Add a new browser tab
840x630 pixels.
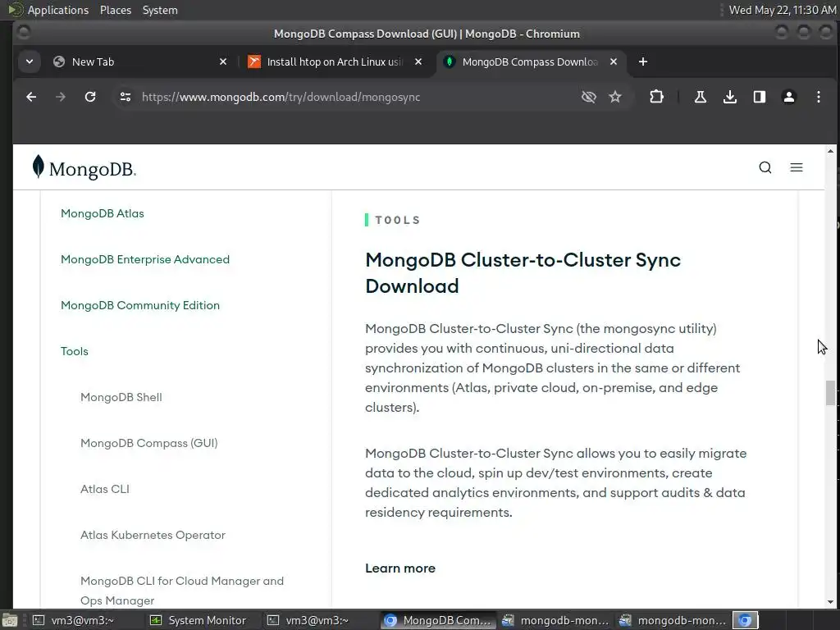643,62
